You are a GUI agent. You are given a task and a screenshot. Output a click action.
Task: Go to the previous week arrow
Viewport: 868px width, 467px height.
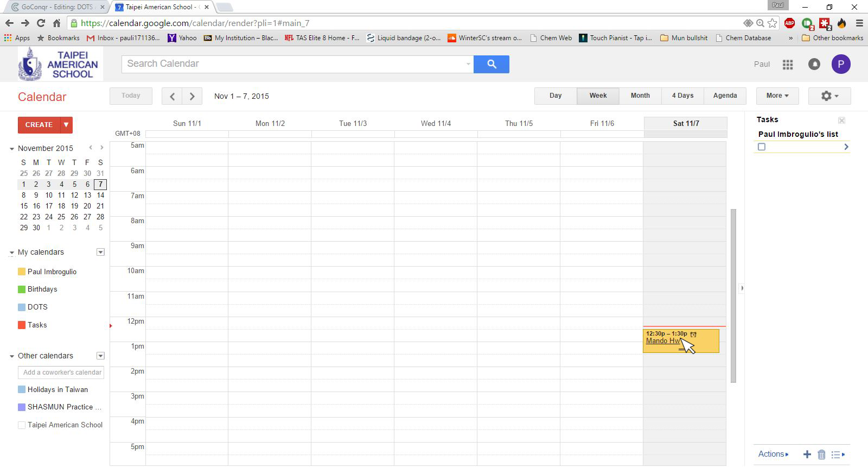click(x=172, y=96)
